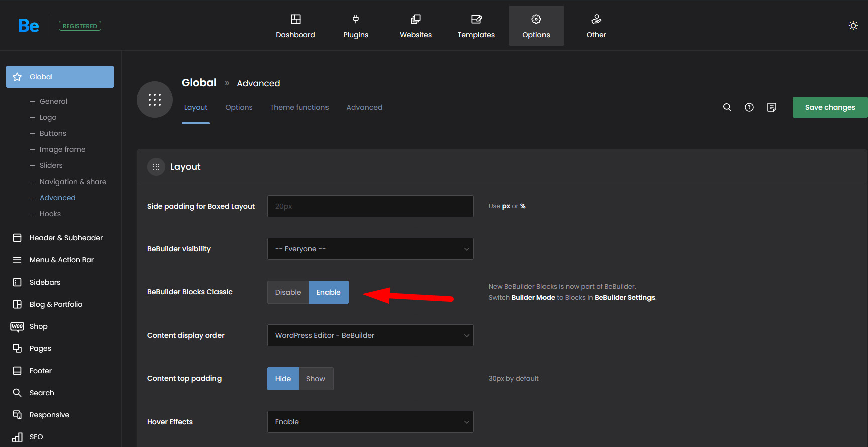
Task: Click the Global breadcrumb heading
Action: 199,83
